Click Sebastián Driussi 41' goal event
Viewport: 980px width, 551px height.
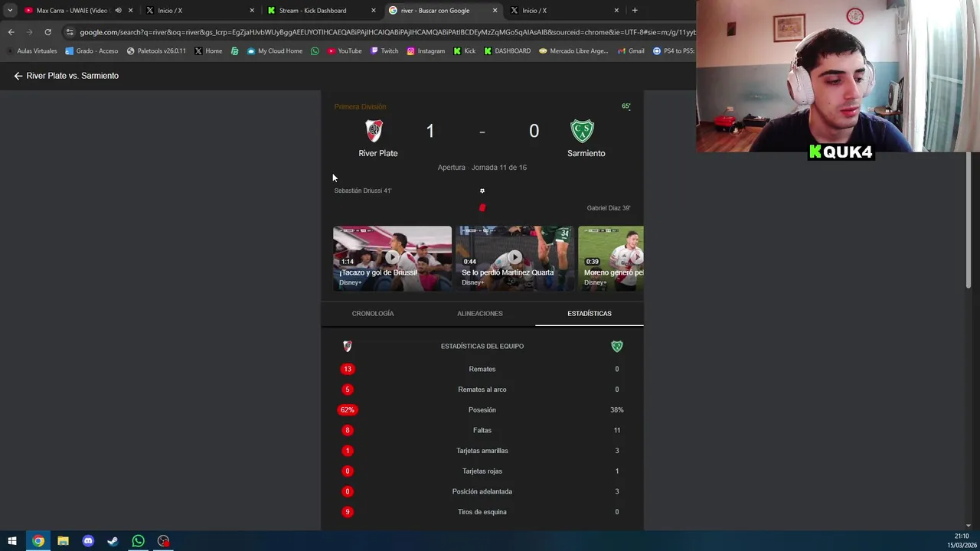(363, 191)
